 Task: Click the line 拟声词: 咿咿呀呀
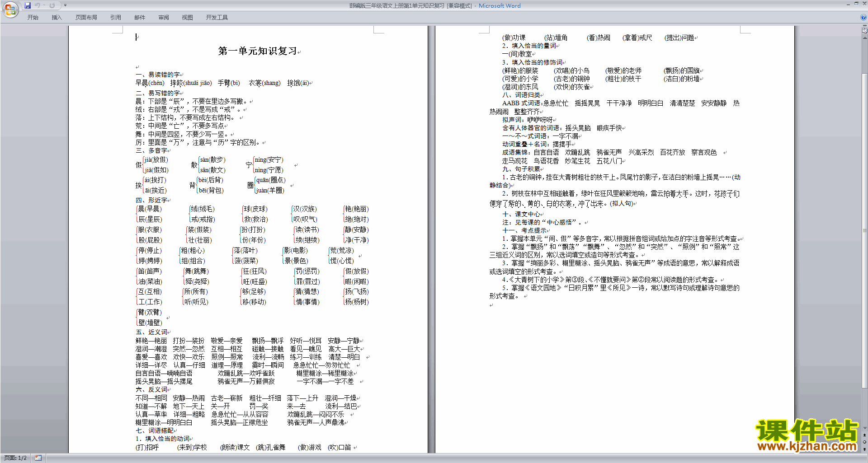[x=527, y=120]
